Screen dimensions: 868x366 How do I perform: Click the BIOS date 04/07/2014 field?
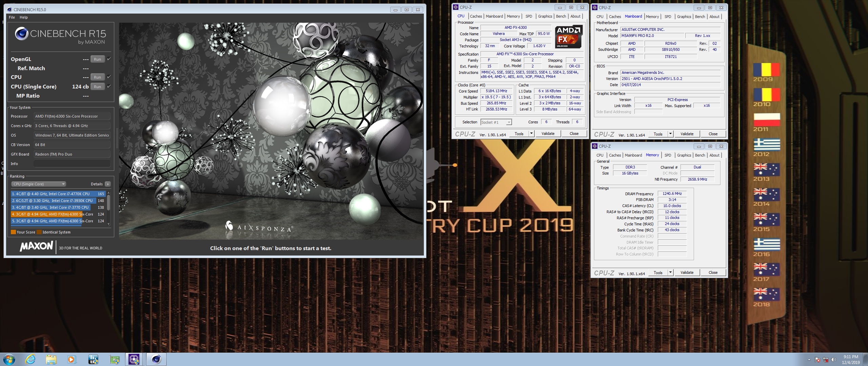(x=670, y=85)
